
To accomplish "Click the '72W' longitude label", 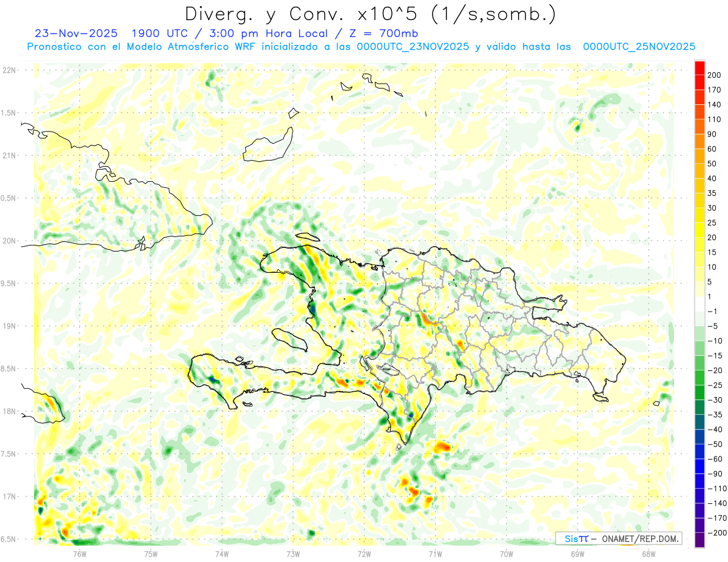I will click(x=364, y=554).
